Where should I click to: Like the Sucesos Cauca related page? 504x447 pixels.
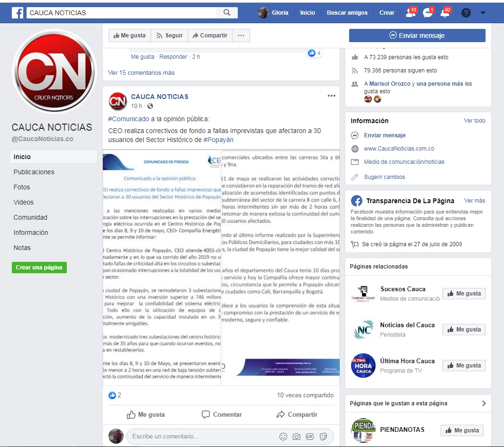pos(464,294)
